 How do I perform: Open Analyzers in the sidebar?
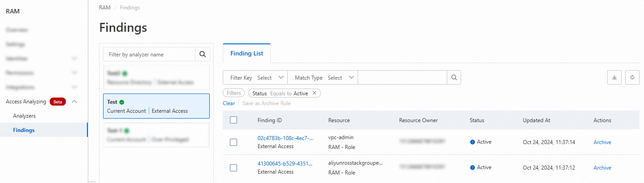click(24, 116)
